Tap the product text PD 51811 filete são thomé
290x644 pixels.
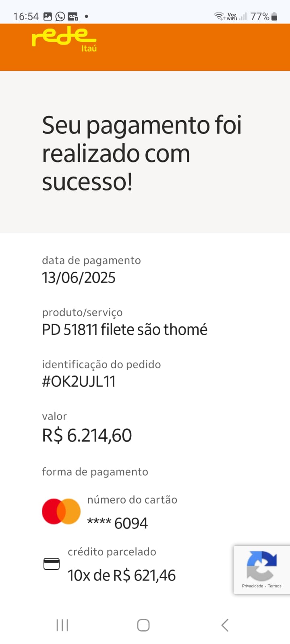(x=124, y=330)
